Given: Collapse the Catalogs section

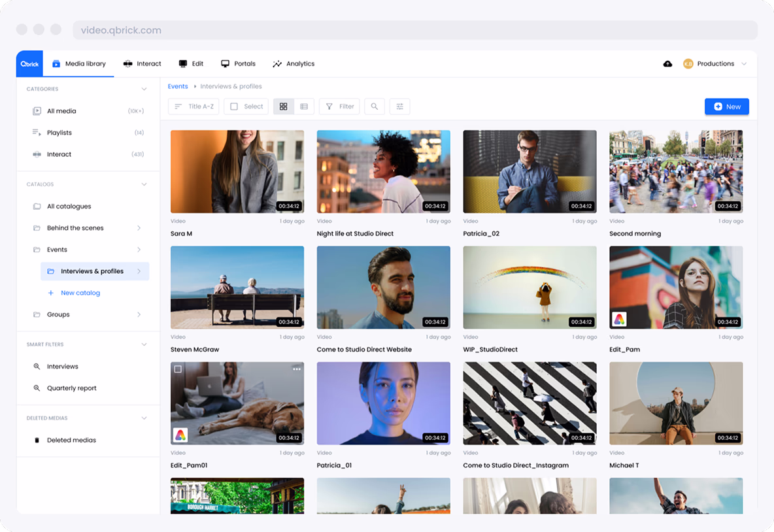Looking at the screenshot, I should (x=144, y=184).
